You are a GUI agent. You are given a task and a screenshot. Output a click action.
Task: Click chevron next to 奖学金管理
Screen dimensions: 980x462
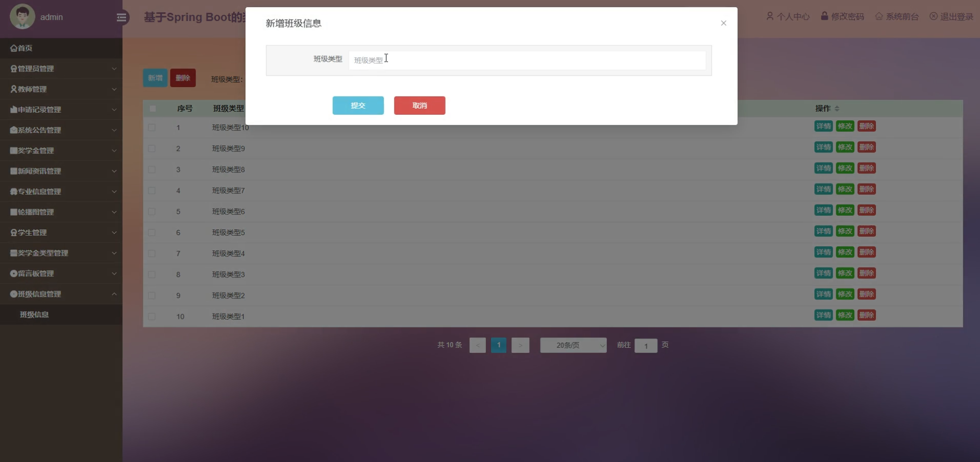click(x=114, y=150)
